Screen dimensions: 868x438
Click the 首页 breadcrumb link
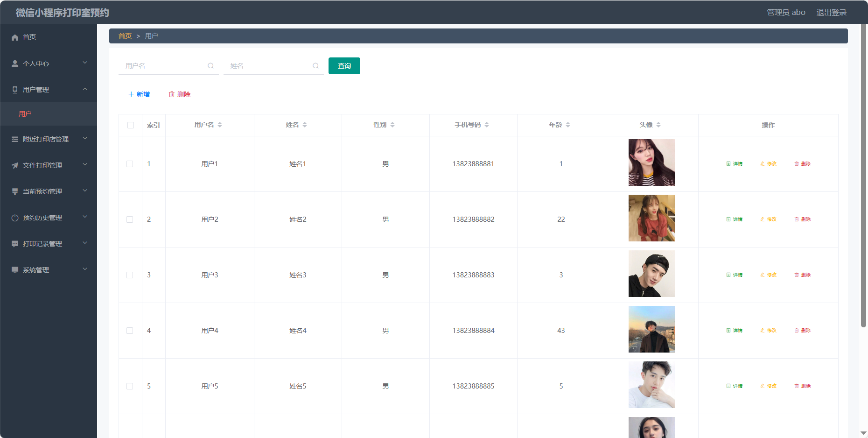point(125,36)
